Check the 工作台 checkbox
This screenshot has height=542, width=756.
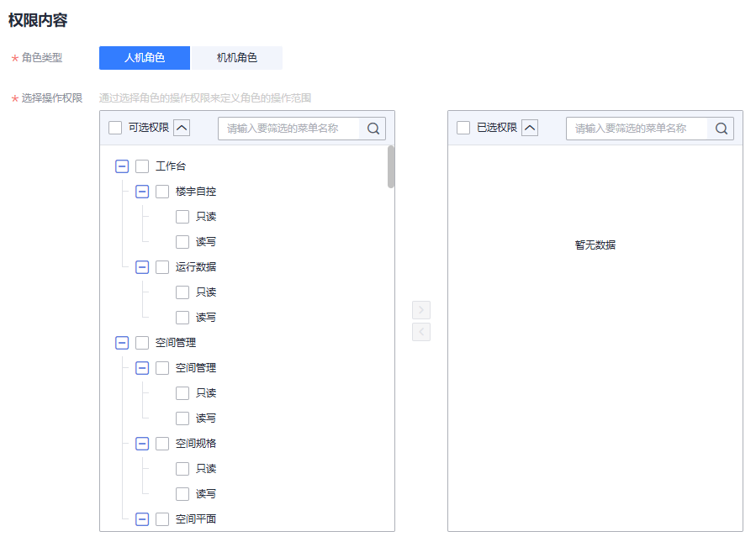pyautogui.click(x=142, y=166)
